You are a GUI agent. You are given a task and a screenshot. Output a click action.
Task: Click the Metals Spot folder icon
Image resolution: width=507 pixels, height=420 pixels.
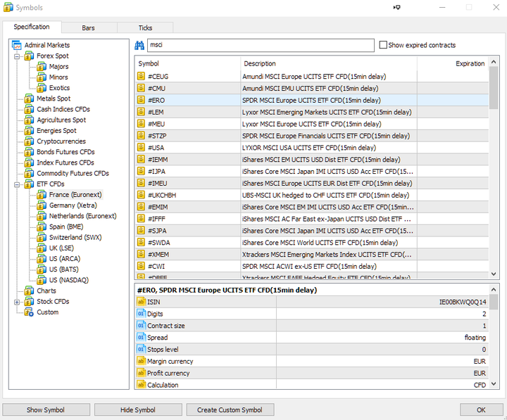coord(29,99)
